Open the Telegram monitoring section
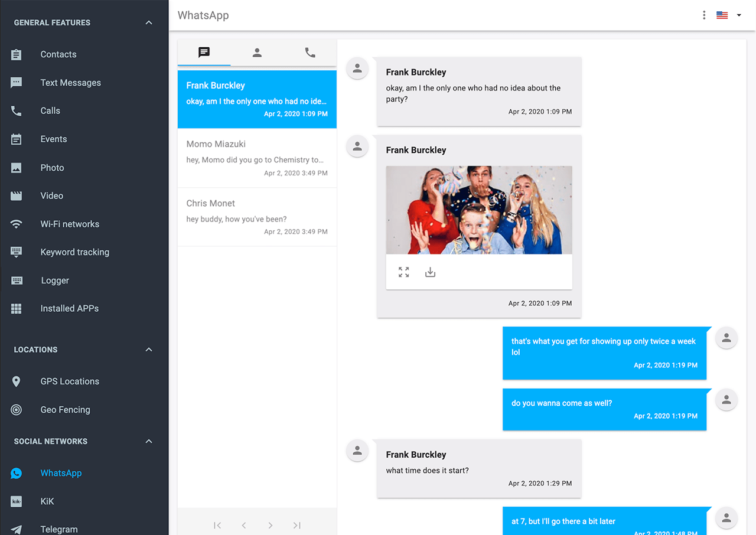This screenshot has height=535, width=756. [x=58, y=527]
